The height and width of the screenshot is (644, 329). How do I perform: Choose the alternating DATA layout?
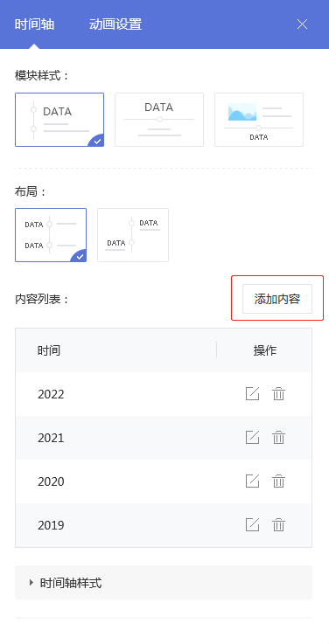pos(133,235)
